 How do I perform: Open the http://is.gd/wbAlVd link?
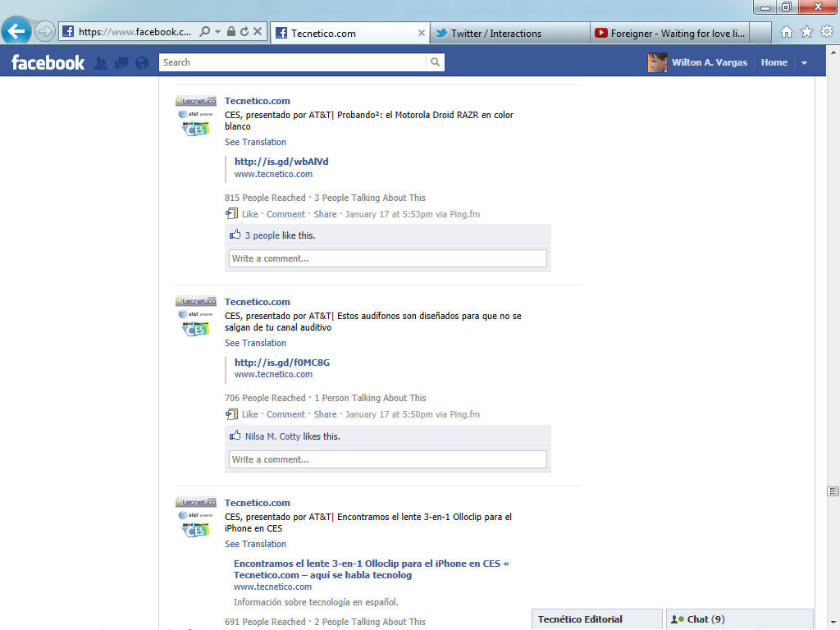281,162
